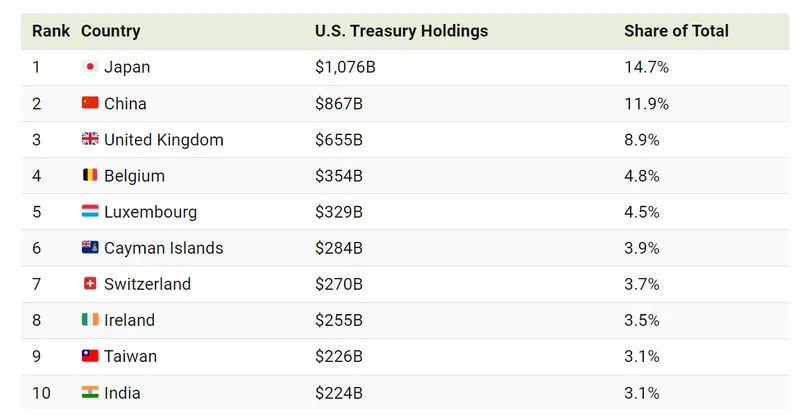Click the India flag icon
Image resolution: width=800 pixels, height=420 pixels.
click(x=90, y=392)
